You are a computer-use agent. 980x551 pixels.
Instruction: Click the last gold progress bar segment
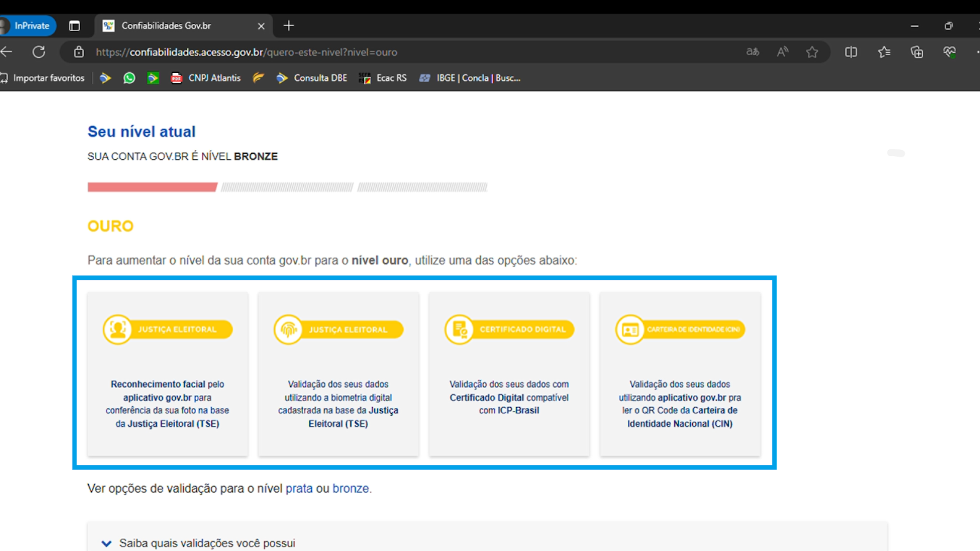[x=423, y=187]
